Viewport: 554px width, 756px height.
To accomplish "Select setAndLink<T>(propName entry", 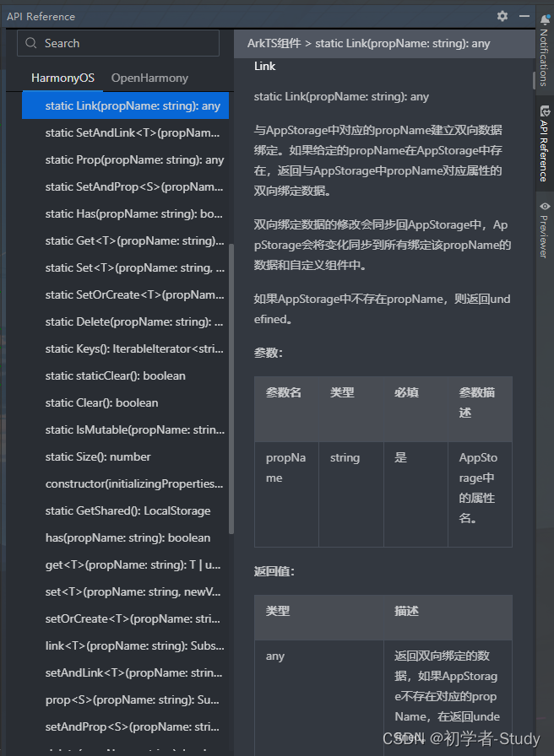I will 126,672.
